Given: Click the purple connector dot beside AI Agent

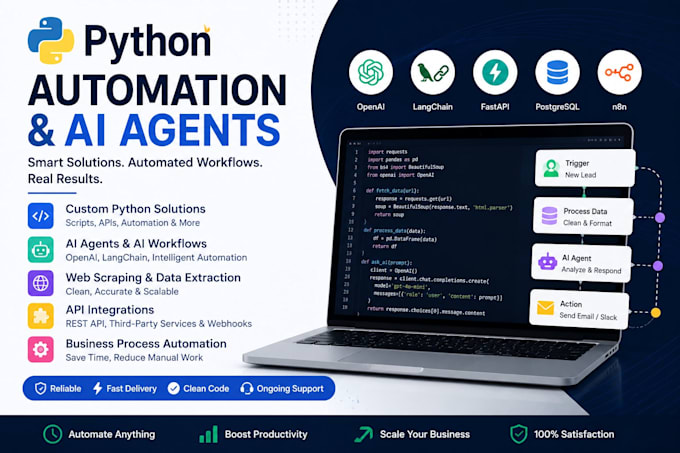Looking at the screenshot, I should pyautogui.click(x=657, y=266).
